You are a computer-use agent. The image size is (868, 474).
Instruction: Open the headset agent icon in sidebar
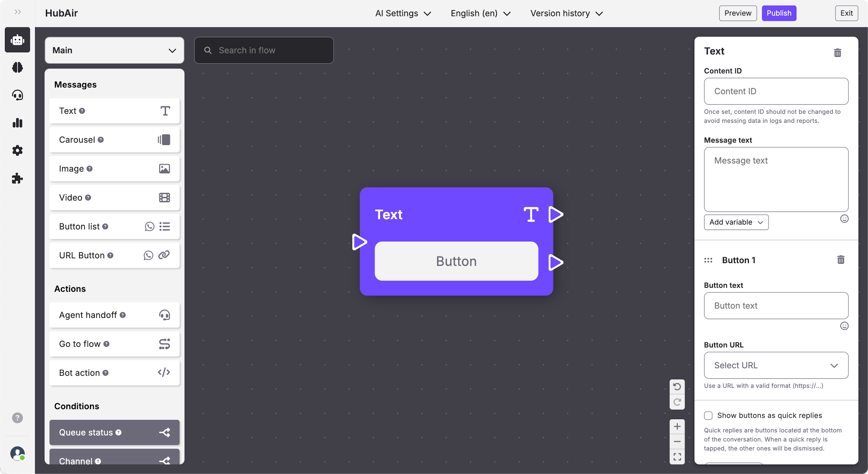coord(17,95)
